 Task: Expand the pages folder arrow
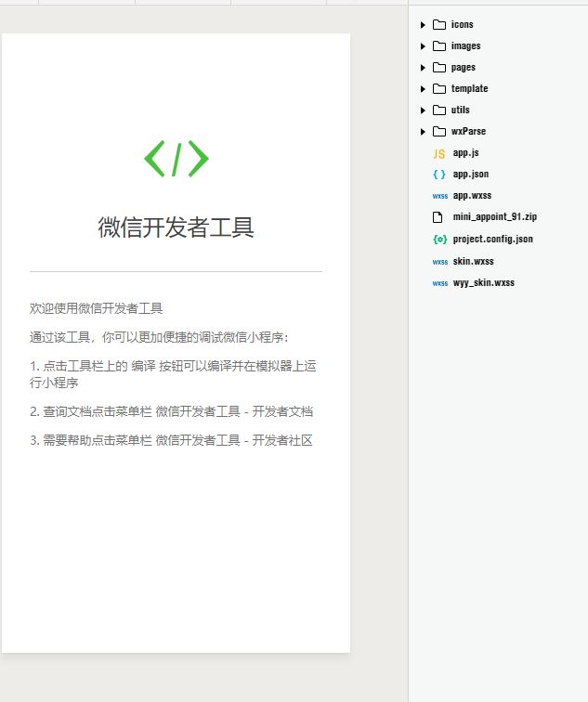pyautogui.click(x=423, y=68)
